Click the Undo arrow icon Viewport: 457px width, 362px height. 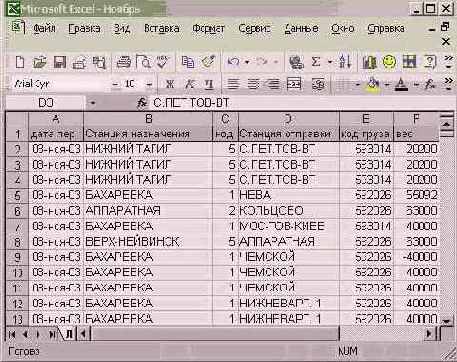tap(233, 62)
